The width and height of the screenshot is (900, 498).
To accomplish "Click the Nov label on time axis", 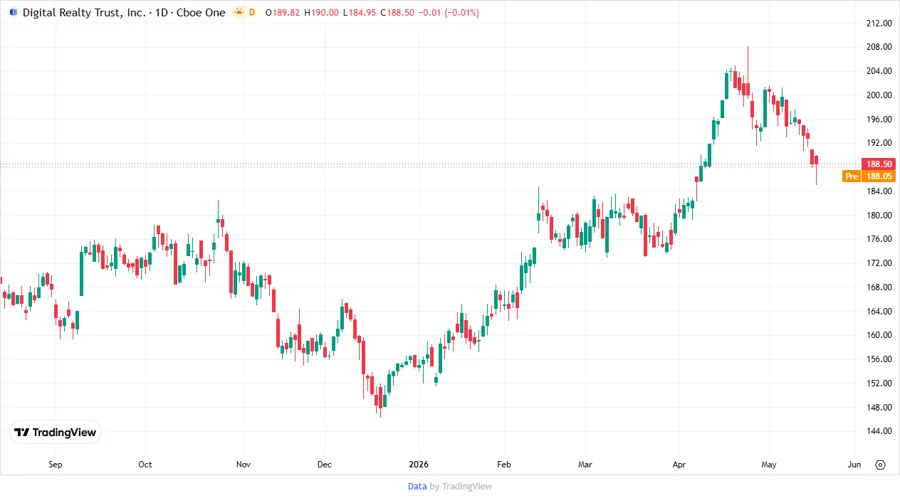I will click(x=243, y=464).
